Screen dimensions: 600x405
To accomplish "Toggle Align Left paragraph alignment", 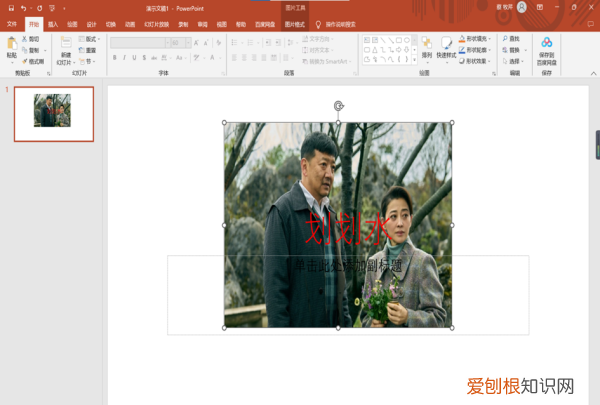I will (x=234, y=57).
